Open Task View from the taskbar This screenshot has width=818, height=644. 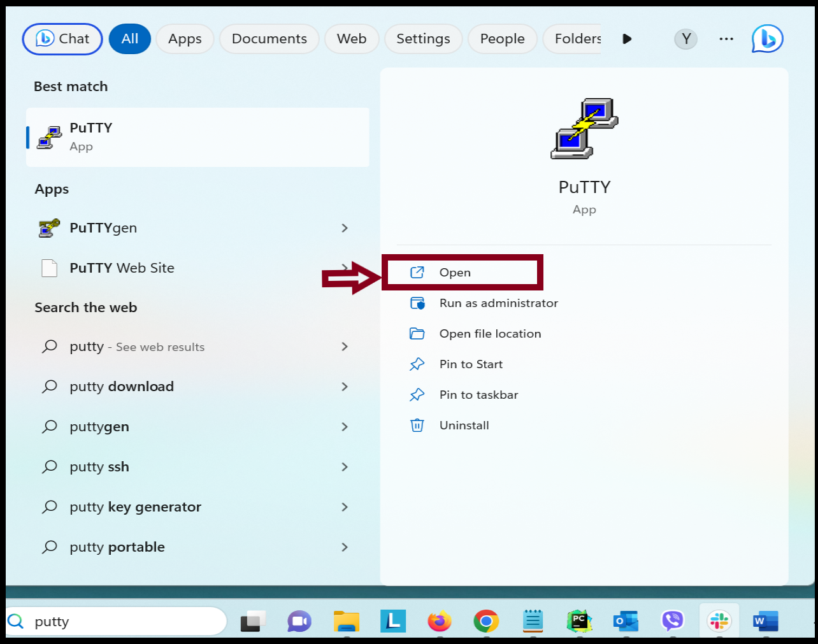click(253, 621)
